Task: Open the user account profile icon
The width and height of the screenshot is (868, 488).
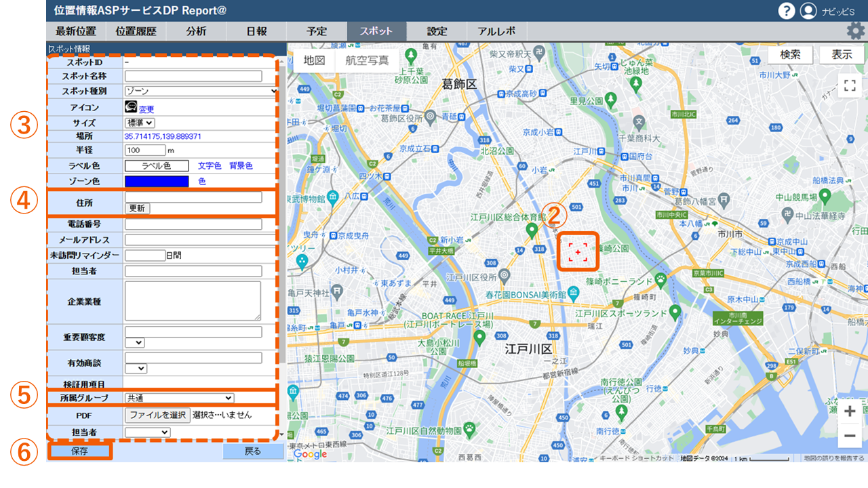Action: (808, 11)
